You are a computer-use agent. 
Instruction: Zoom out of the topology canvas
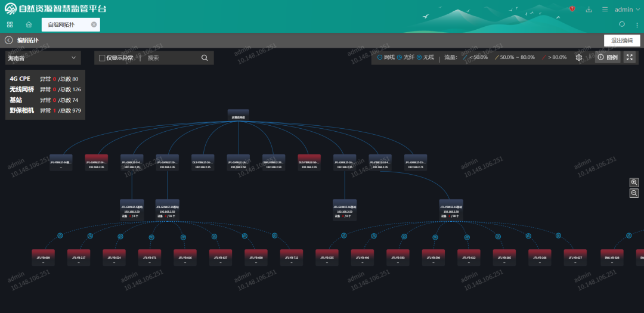pyautogui.click(x=634, y=193)
